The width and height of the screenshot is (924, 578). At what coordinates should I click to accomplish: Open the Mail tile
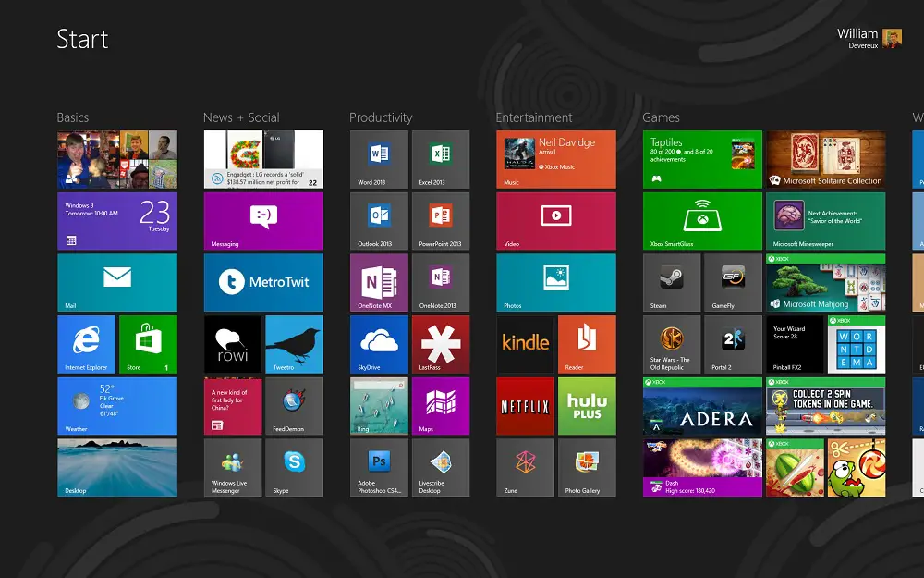[x=117, y=282]
